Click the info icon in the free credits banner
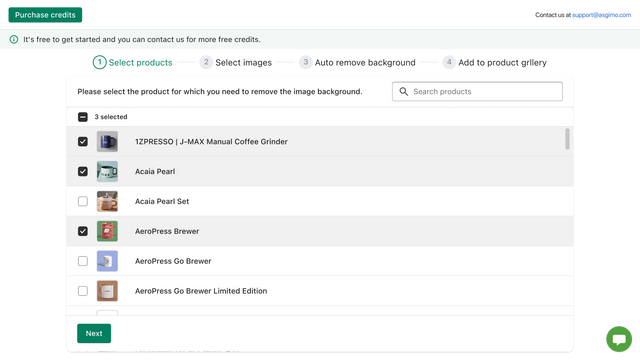The image size is (640, 360). (14, 39)
